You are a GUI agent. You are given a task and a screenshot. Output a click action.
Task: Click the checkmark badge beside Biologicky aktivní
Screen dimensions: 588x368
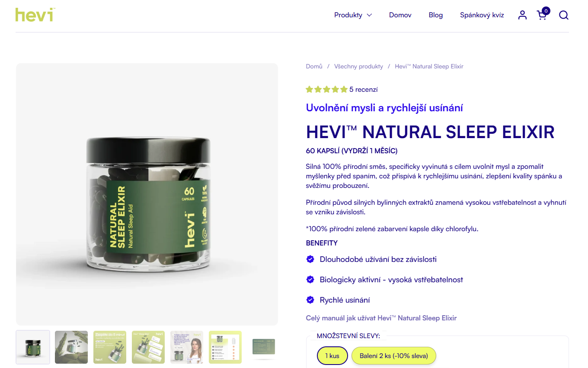(310, 279)
